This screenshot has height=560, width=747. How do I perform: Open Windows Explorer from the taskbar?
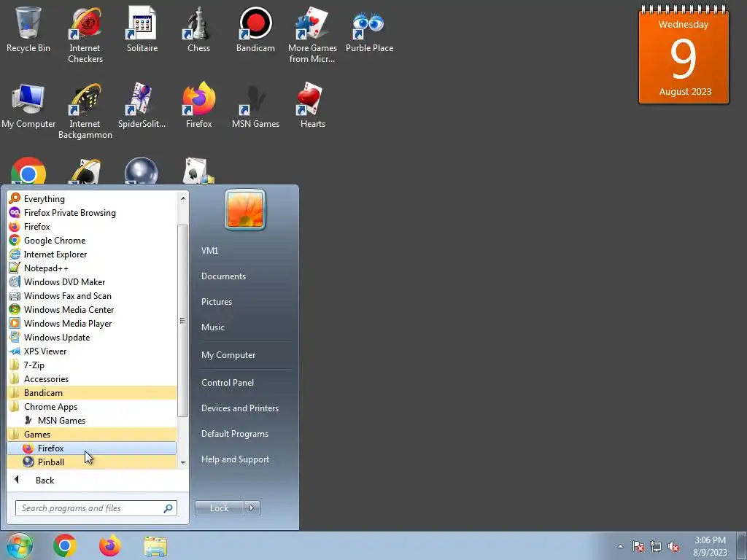[155, 546]
